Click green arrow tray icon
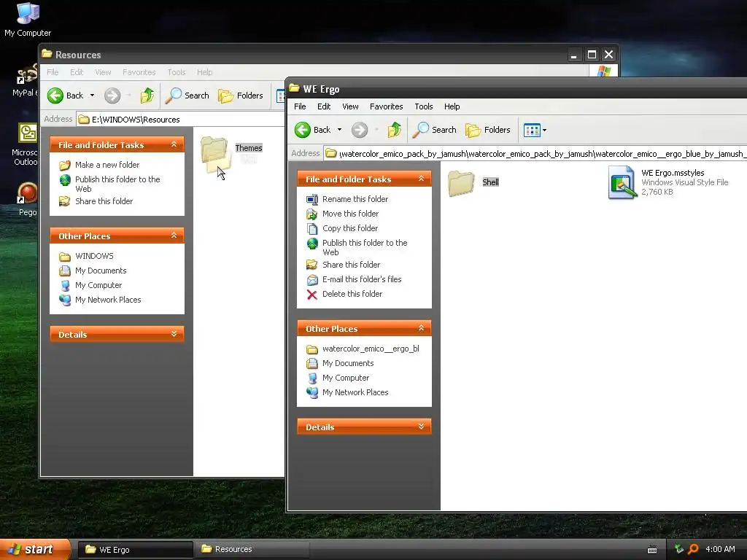The image size is (747, 560). coord(679,550)
